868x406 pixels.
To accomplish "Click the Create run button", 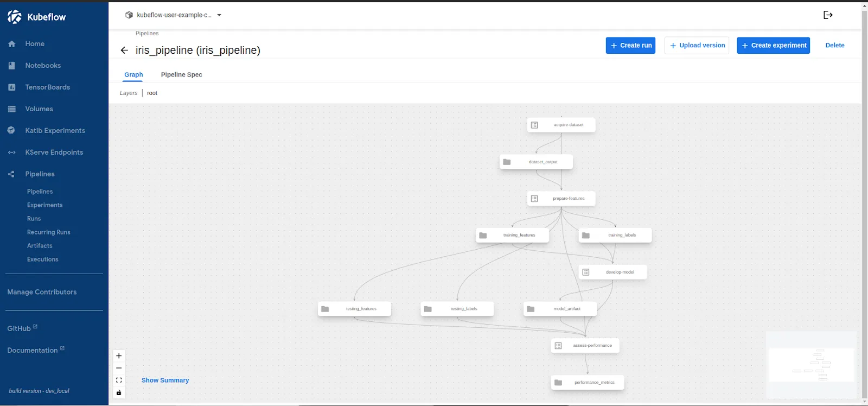I will (x=630, y=46).
